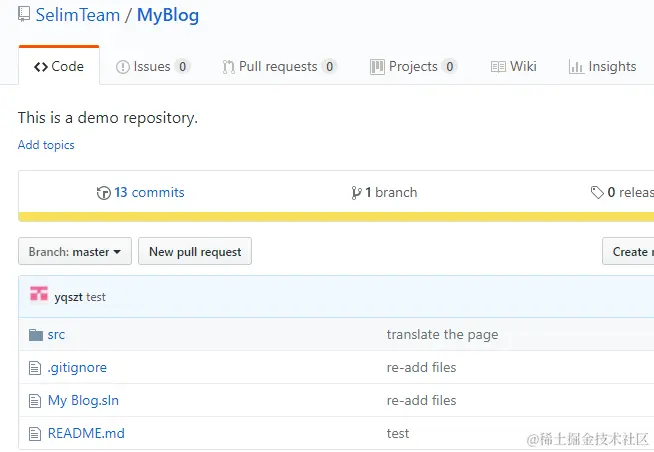Viewport: 654px width, 452px height.
Task: Click the Create new file button
Action: 628,251
